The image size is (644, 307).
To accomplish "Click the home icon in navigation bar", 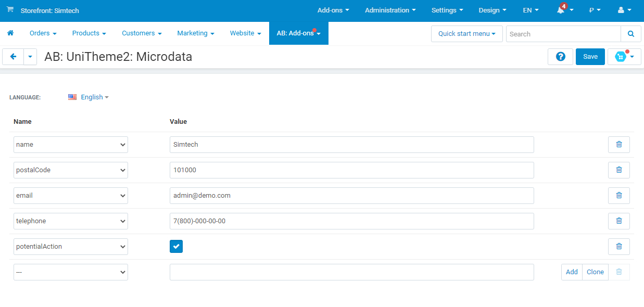I will point(10,33).
